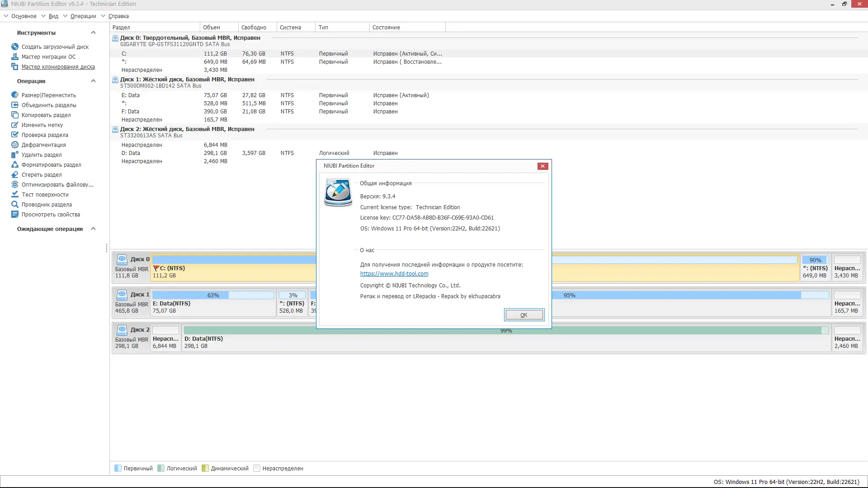868x488 pixels.
Task: Click the Delete partition trash icon
Action: coord(15,155)
